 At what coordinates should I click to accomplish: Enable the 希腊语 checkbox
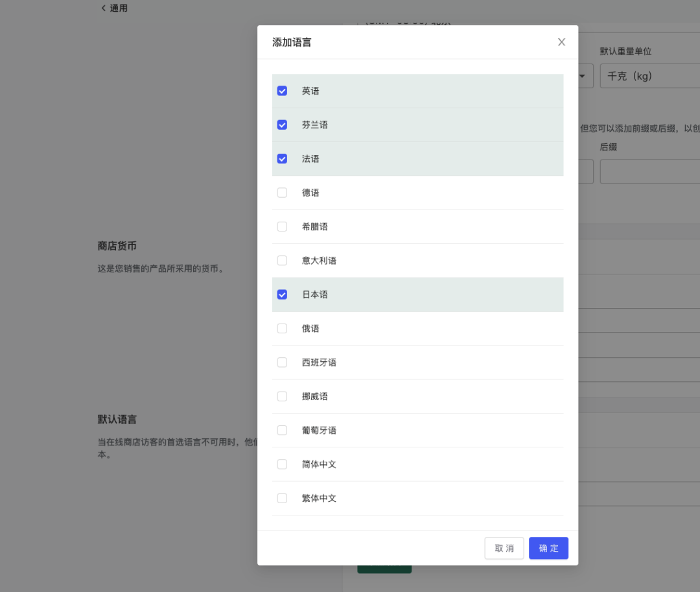282,227
